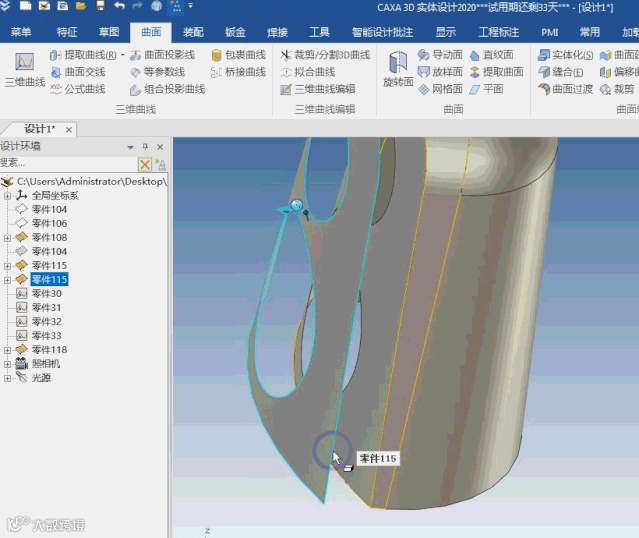Image resolution: width=639 pixels, height=538 pixels.
Task: Close the 设计1* document tab
Action: coord(69,130)
